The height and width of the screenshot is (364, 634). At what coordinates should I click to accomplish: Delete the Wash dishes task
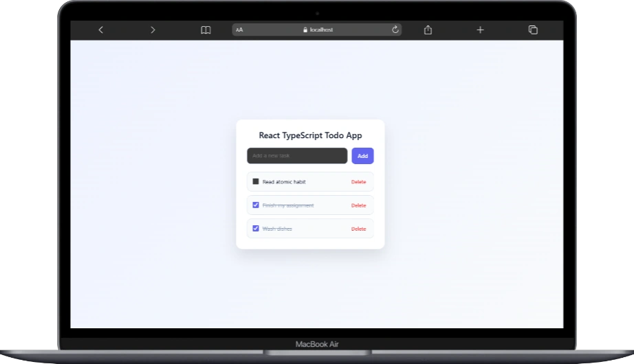[x=359, y=229]
